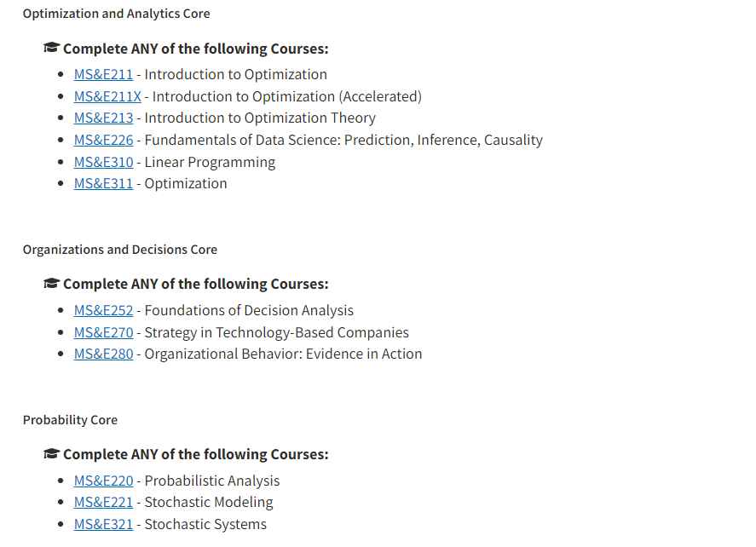Open MS&E226 Fundamentals of Data Science
Viewport: 756px width, 547px height.
point(103,141)
